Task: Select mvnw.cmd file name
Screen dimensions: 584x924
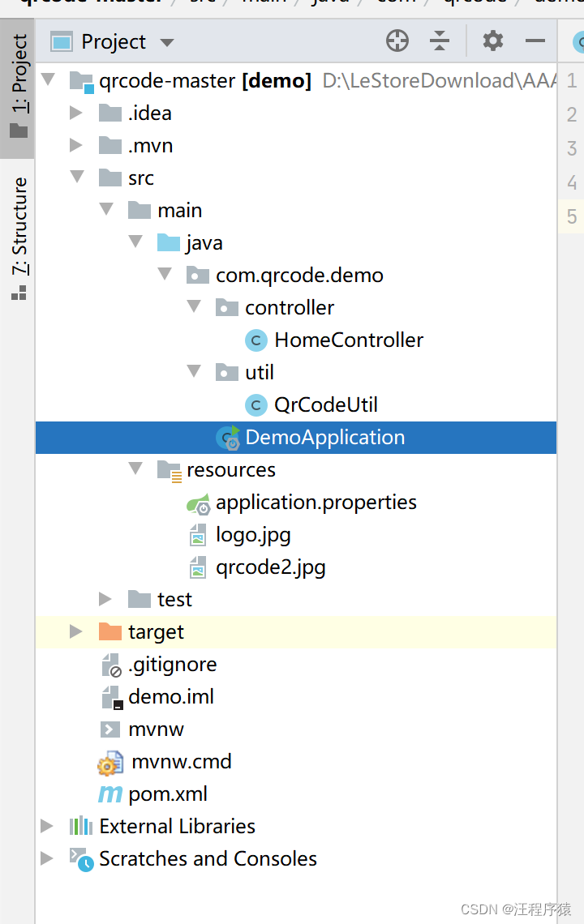Action: pyautogui.click(x=181, y=762)
